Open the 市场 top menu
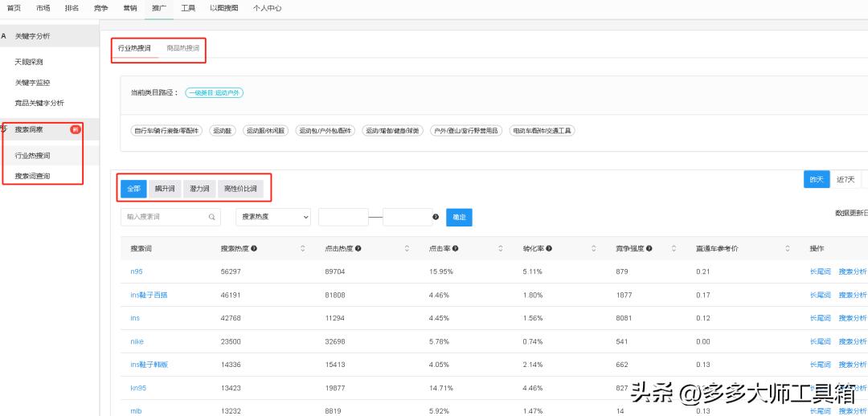The image size is (868, 416). click(43, 7)
